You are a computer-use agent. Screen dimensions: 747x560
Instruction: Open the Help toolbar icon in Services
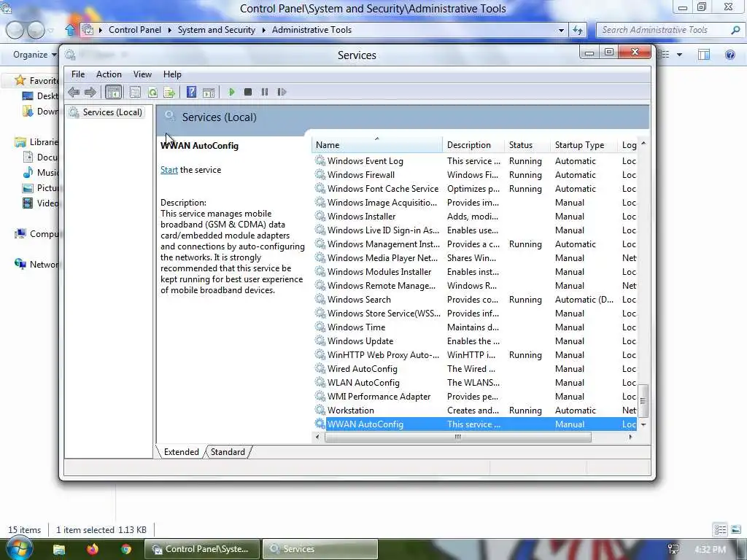pos(191,92)
